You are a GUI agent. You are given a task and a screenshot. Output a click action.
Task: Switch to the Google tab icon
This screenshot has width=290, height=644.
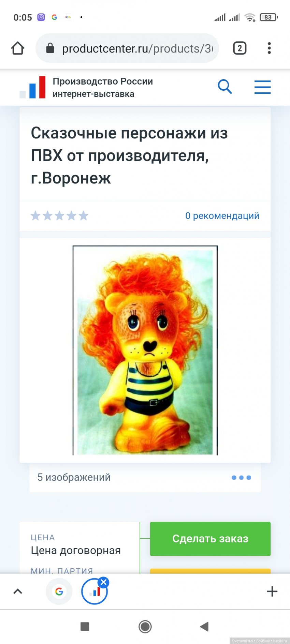coord(59,591)
